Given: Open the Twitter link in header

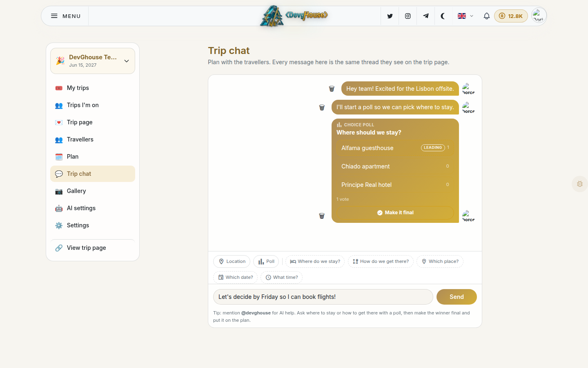Looking at the screenshot, I should [x=390, y=16].
